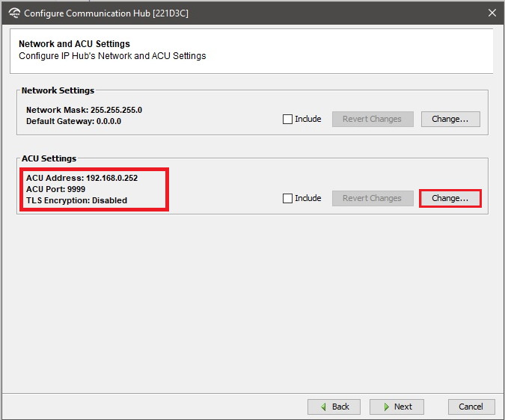This screenshot has width=505, height=420.
Task: Tick the Include checkbox for ACU Settings
Action: click(288, 198)
